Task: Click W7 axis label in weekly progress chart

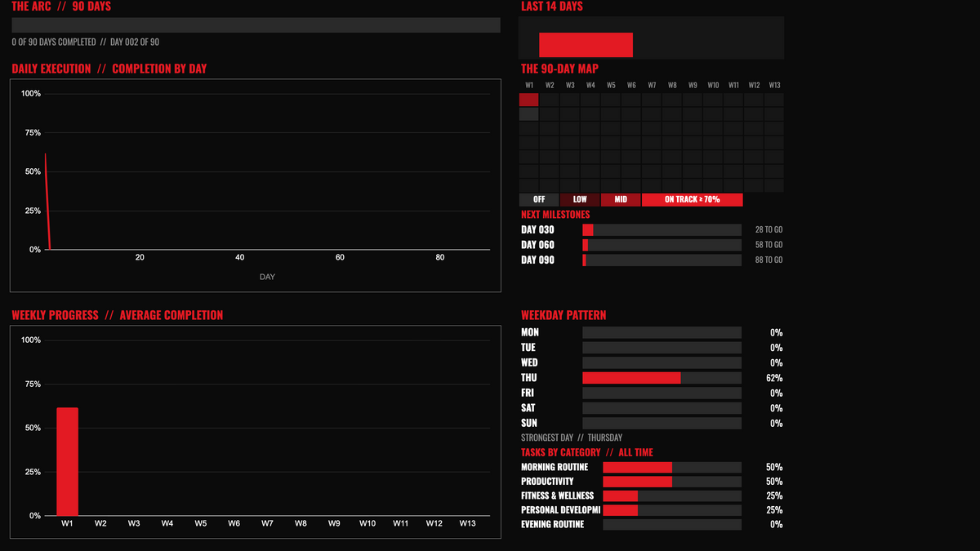Action: point(267,523)
